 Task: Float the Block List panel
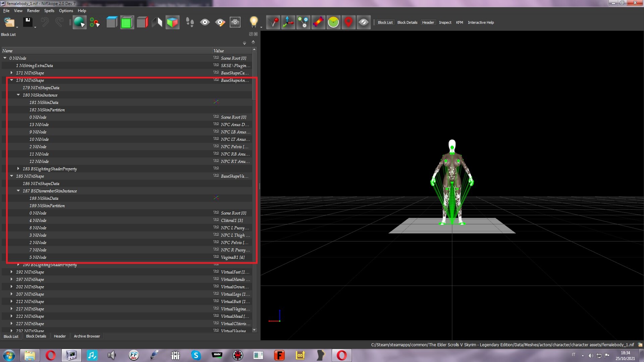tap(251, 34)
